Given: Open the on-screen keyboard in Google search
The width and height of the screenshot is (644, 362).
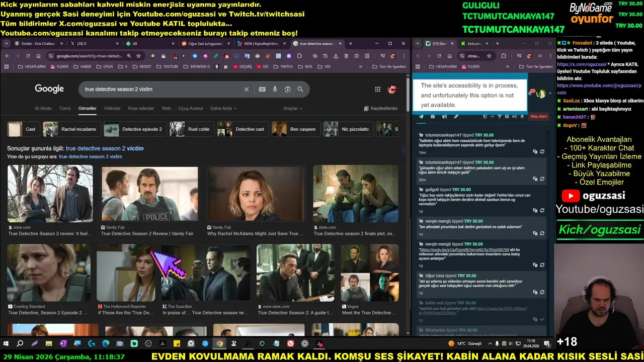Looking at the screenshot, I should click(x=262, y=89).
